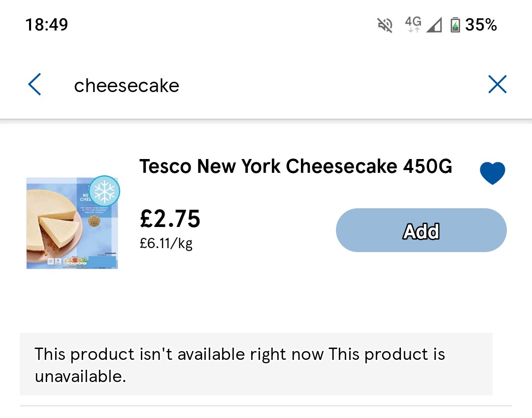This screenshot has width=532, height=418.
Task: Clear the cheesecake search with X
Action: (x=497, y=85)
